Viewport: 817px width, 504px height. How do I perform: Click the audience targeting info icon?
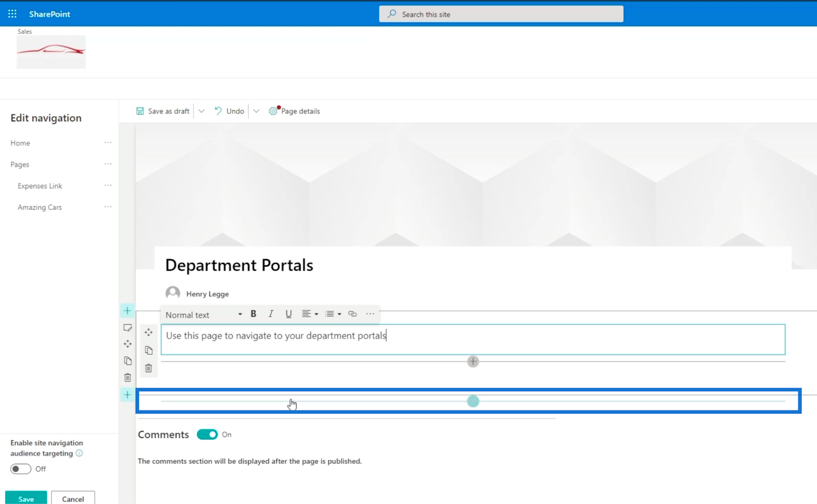(x=79, y=453)
